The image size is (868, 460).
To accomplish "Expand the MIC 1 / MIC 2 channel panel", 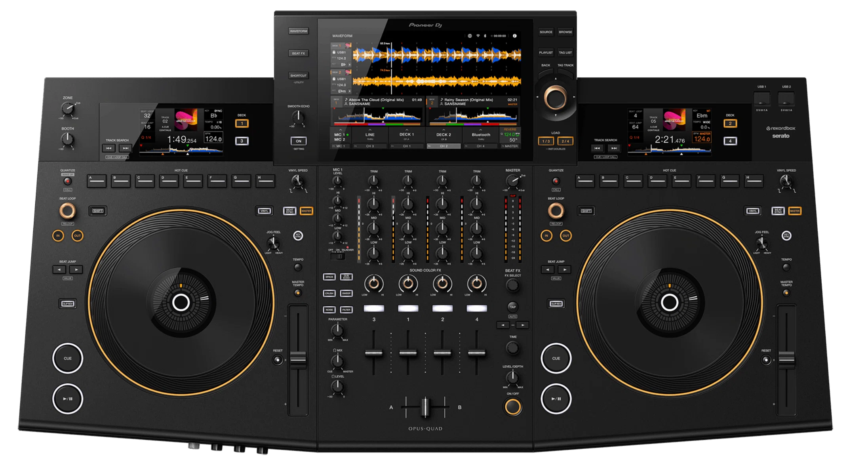I will tap(340, 137).
